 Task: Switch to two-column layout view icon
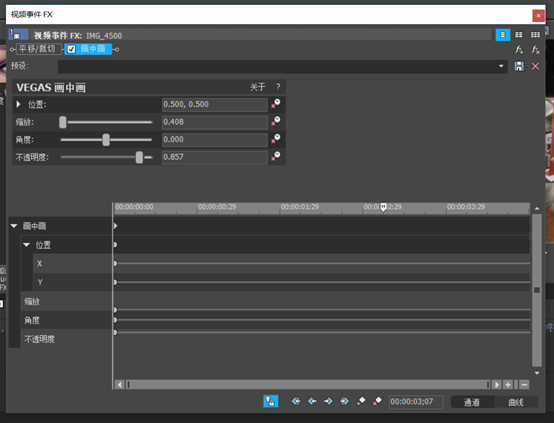pyautogui.click(x=518, y=35)
